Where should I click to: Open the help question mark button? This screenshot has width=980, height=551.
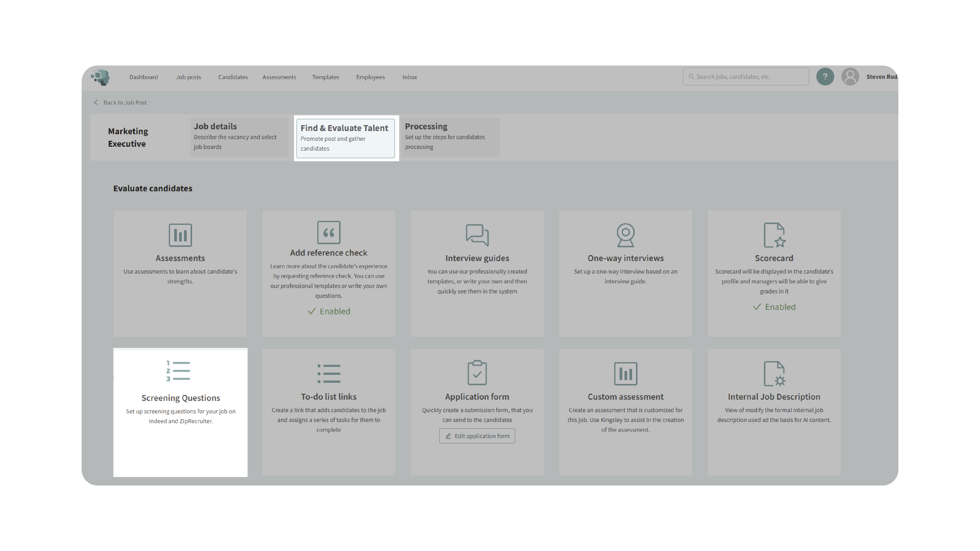[825, 77]
